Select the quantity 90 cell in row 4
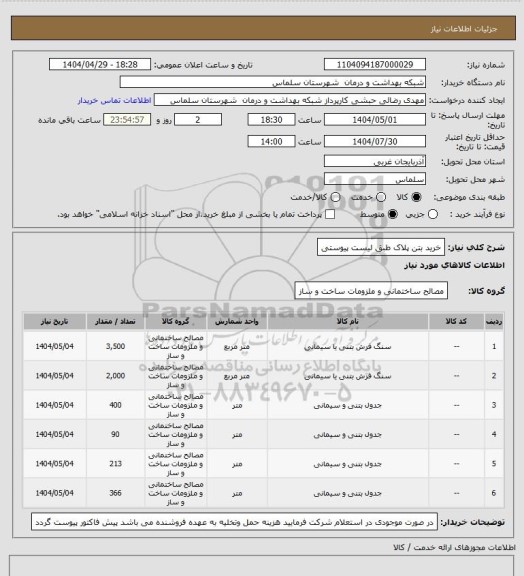Image resolution: width=524 pixels, height=576 pixels. pos(115,435)
